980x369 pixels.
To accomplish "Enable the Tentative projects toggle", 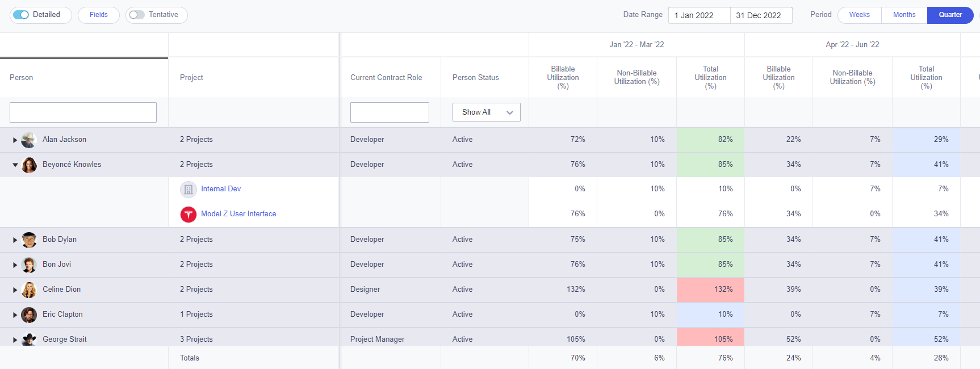I will click(136, 15).
